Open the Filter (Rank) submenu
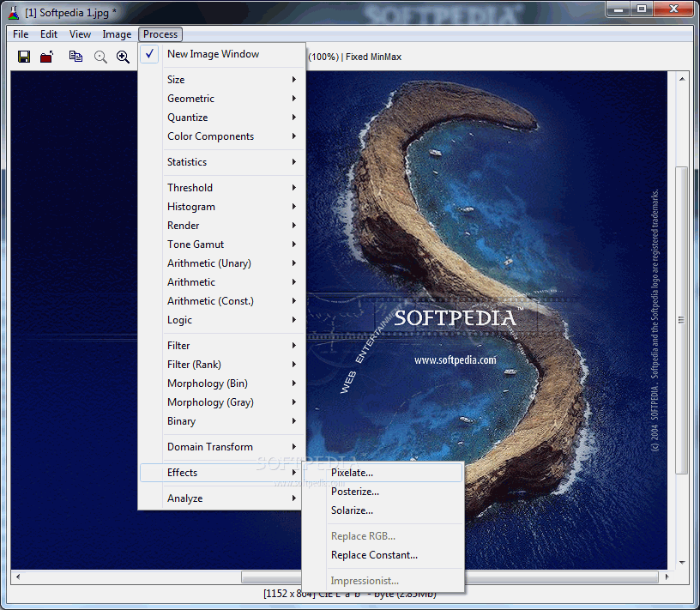This screenshot has height=610, width=700. pyautogui.click(x=222, y=365)
